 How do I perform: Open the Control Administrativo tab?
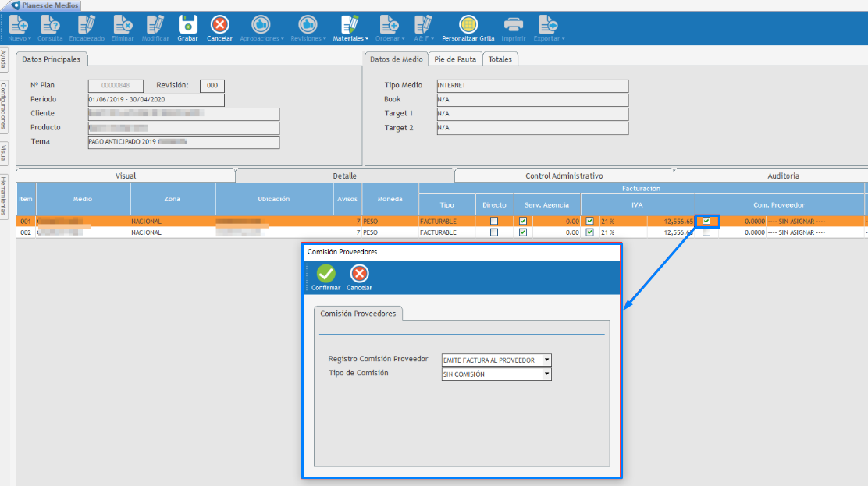coord(564,176)
